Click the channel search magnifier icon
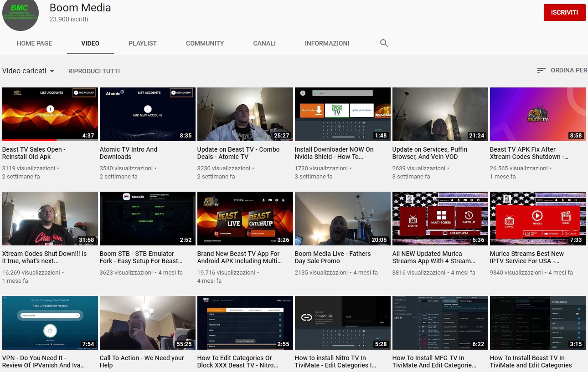 point(384,43)
